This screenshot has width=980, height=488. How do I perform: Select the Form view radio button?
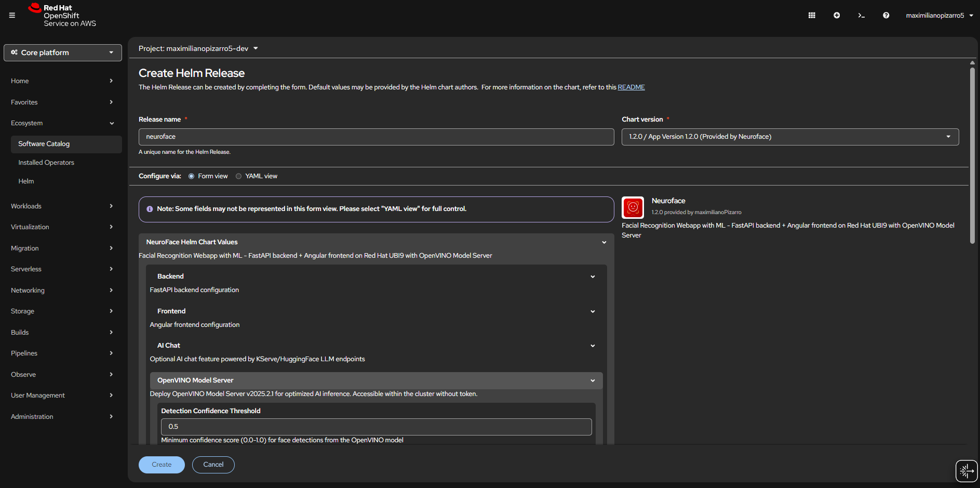tap(192, 176)
